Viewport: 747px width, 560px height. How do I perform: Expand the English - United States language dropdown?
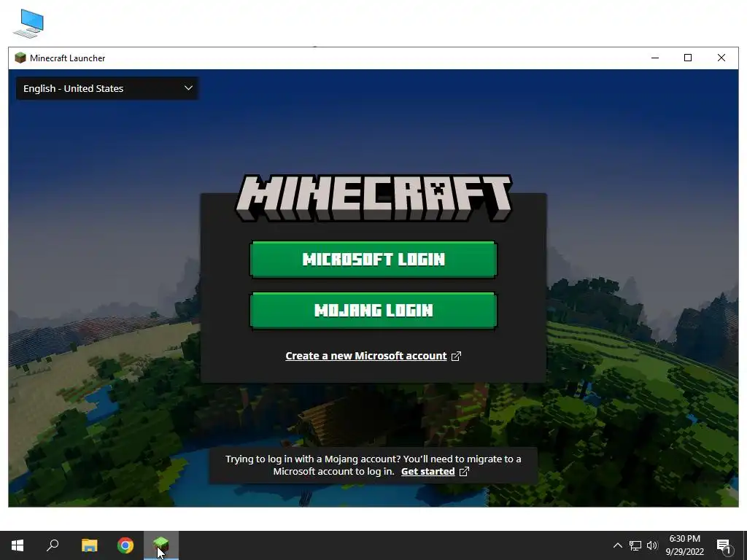pyautogui.click(x=108, y=88)
